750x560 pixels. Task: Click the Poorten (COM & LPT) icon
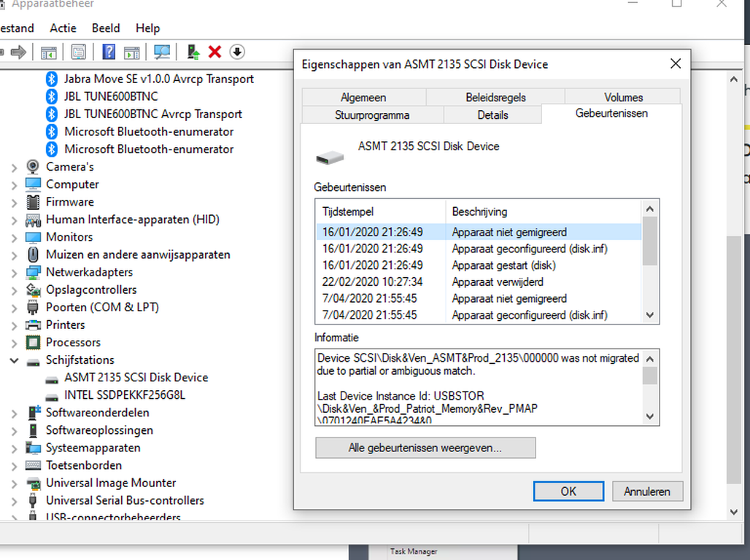pyautogui.click(x=33, y=307)
